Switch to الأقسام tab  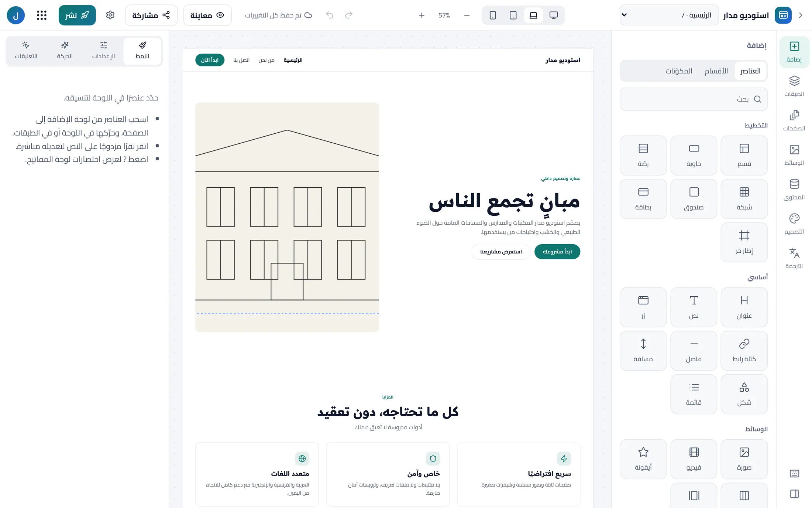pos(716,71)
